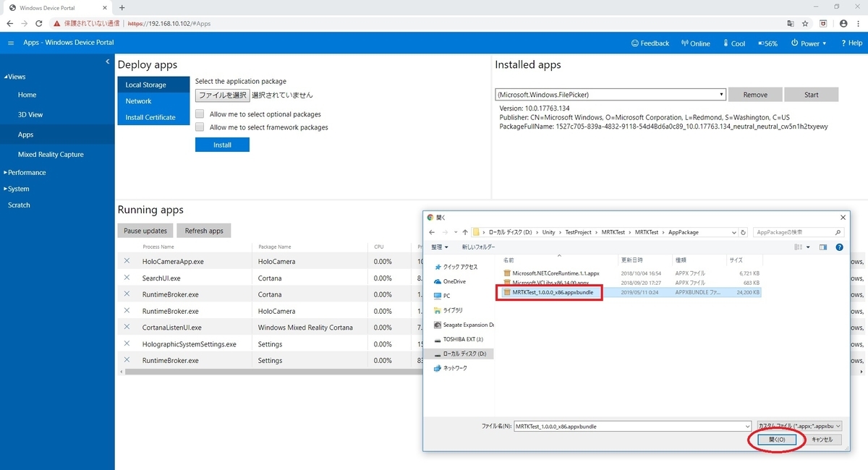Select the Local Storage tab
The height and width of the screenshot is (470, 868).
[153, 85]
